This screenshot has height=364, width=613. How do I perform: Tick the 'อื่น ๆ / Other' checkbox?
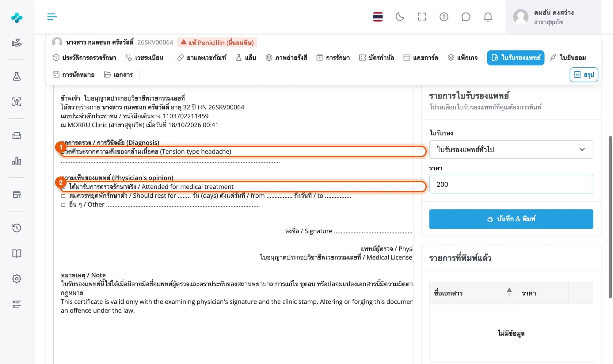(63, 205)
